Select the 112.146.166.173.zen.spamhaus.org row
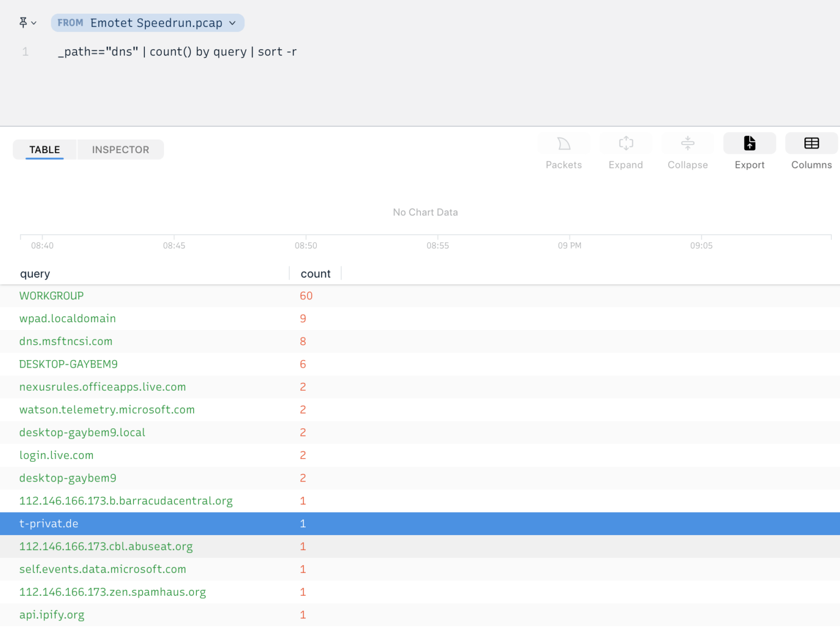 pyautogui.click(x=420, y=592)
